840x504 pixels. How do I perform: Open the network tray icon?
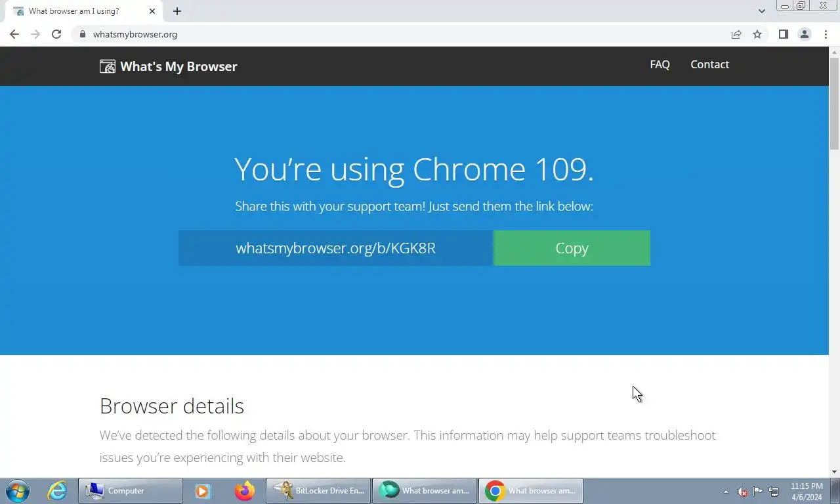coord(774,492)
